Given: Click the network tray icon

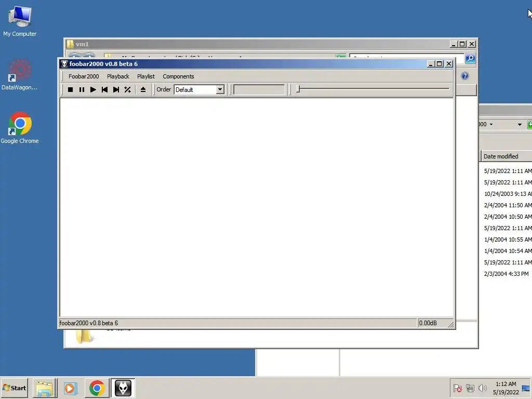Looking at the screenshot, I should click(x=470, y=388).
